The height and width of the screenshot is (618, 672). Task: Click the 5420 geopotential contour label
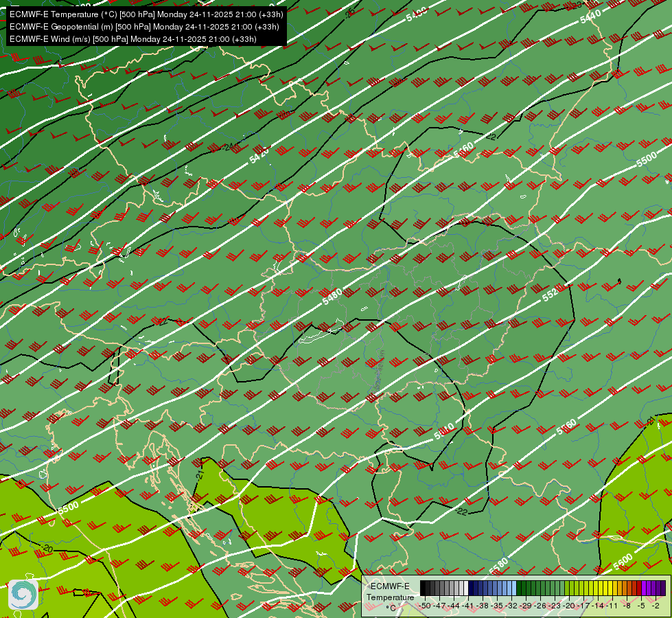click(259, 154)
